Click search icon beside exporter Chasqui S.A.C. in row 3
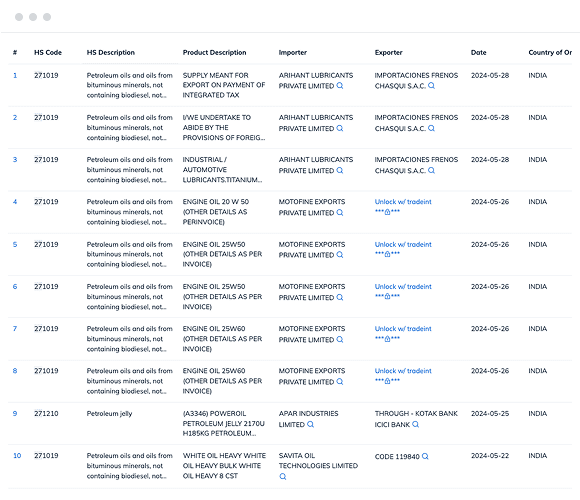 point(431,170)
